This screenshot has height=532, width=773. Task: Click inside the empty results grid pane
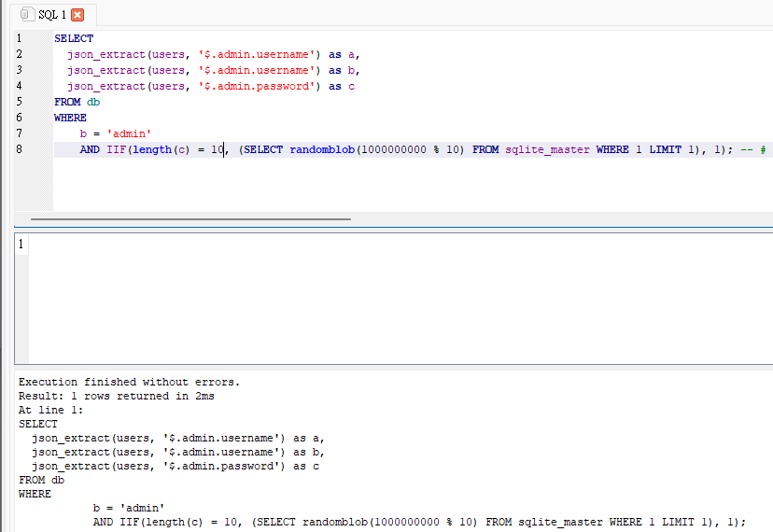(x=401, y=299)
